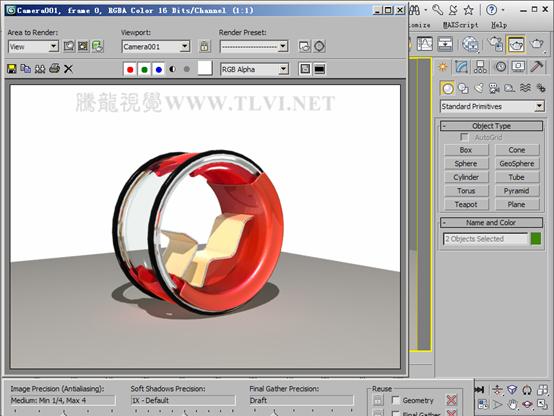Open the Material Editor sphere icon
The height and width of the screenshot is (416, 554).
[x=471, y=45]
